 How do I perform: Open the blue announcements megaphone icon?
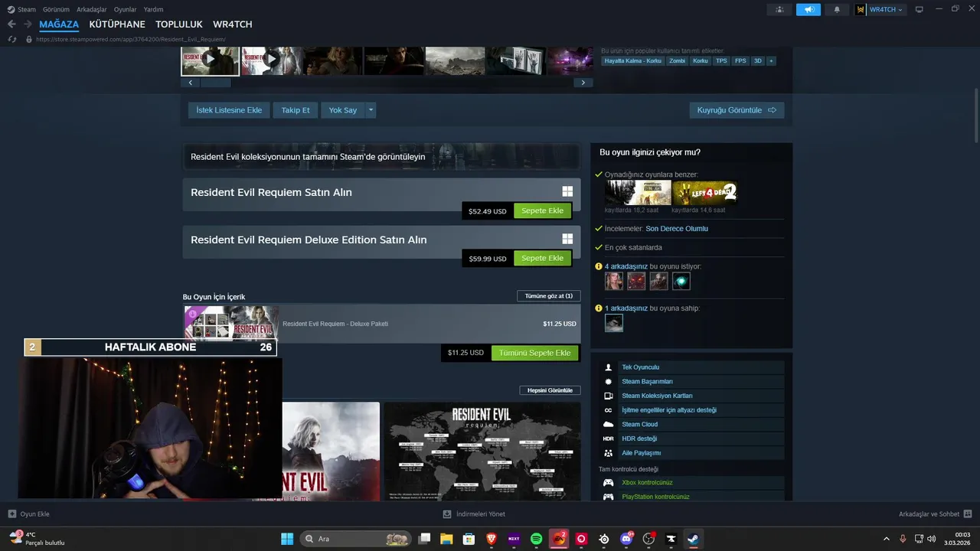(808, 9)
